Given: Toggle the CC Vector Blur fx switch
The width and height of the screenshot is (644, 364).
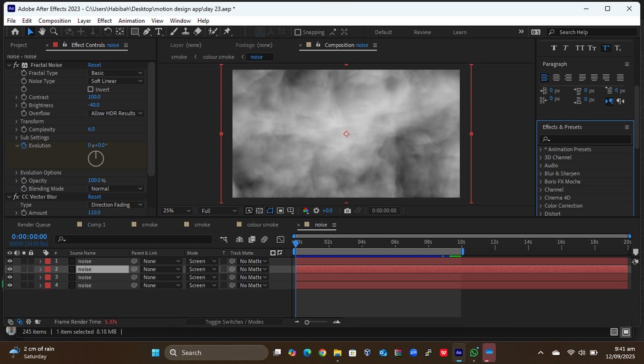Looking at the screenshot, I should coord(17,197).
